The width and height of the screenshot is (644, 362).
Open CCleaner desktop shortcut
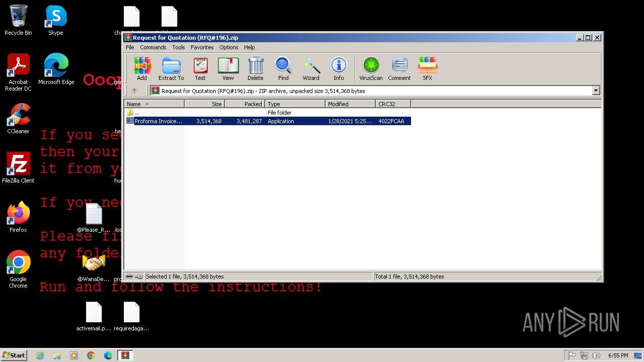pyautogui.click(x=18, y=119)
